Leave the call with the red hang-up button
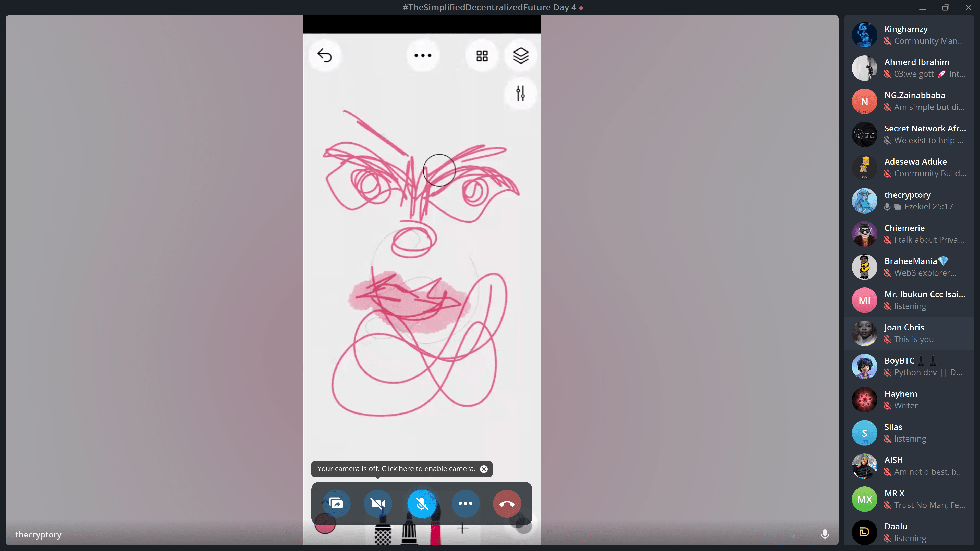Image resolution: width=980 pixels, height=551 pixels. [507, 504]
